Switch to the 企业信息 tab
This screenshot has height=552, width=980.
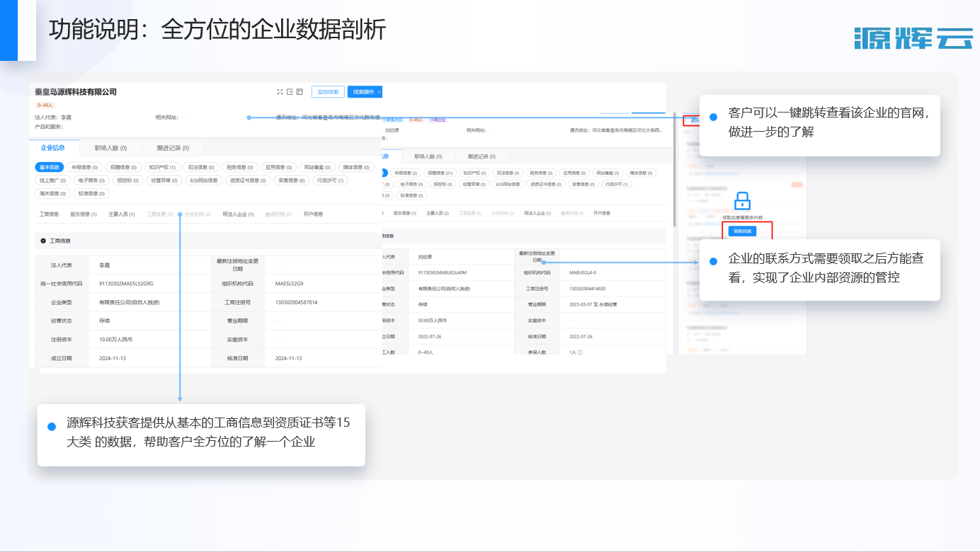[x=53, y=148]
